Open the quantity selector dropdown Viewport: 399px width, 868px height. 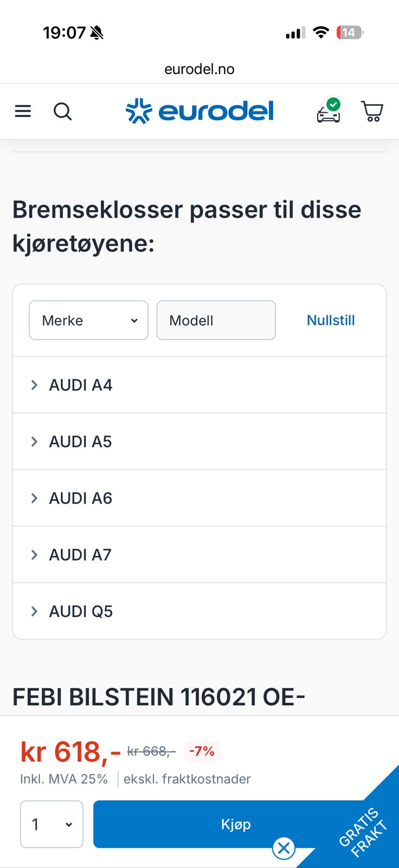tap(52, 824)
